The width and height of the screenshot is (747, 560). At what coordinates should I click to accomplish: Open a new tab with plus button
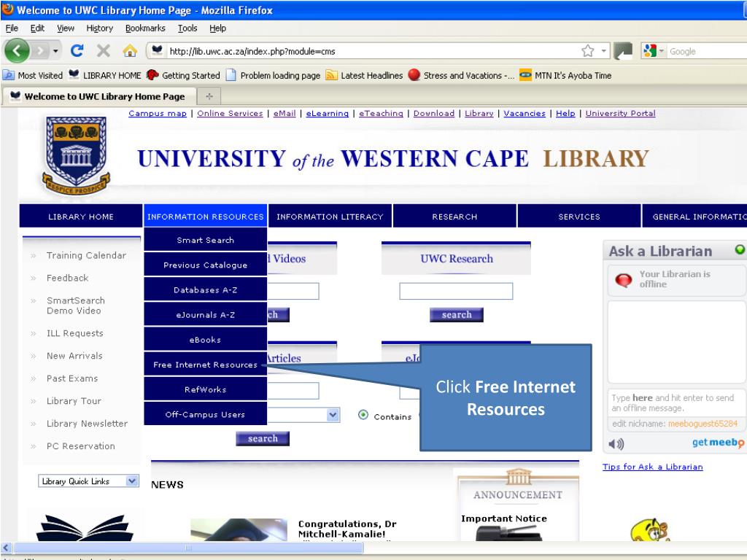pos(209,97)
